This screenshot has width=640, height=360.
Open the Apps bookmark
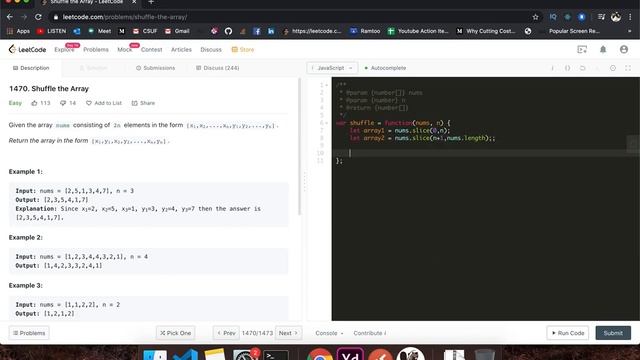(x=18, y=31)
